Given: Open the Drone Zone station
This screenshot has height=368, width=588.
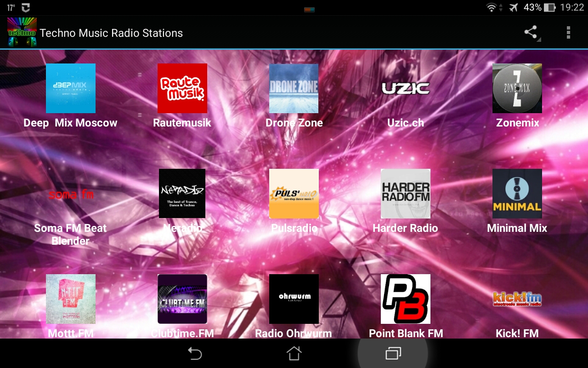Looking at the screenshot, I should [294, 88].
